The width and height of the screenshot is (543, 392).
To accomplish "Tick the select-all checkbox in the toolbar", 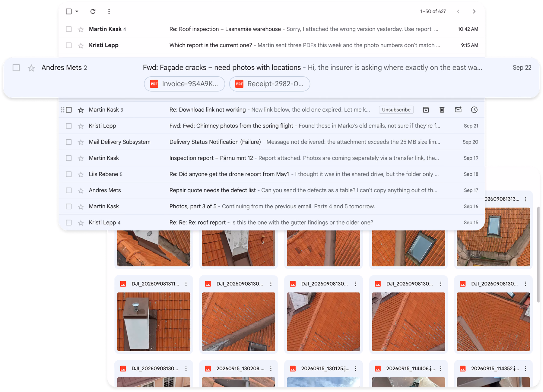I will 69,11.
